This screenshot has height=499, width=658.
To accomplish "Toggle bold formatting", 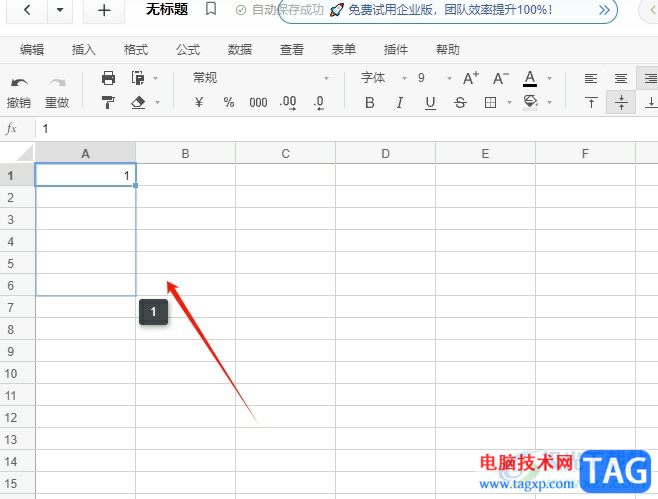I will [370, 102].
